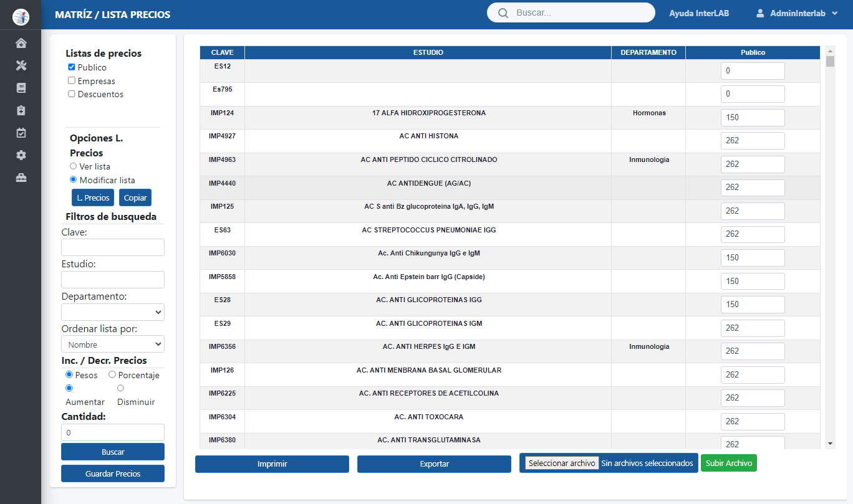
Task: Open the clipboard medical icon in sidebar
Action: pos(21,110)
